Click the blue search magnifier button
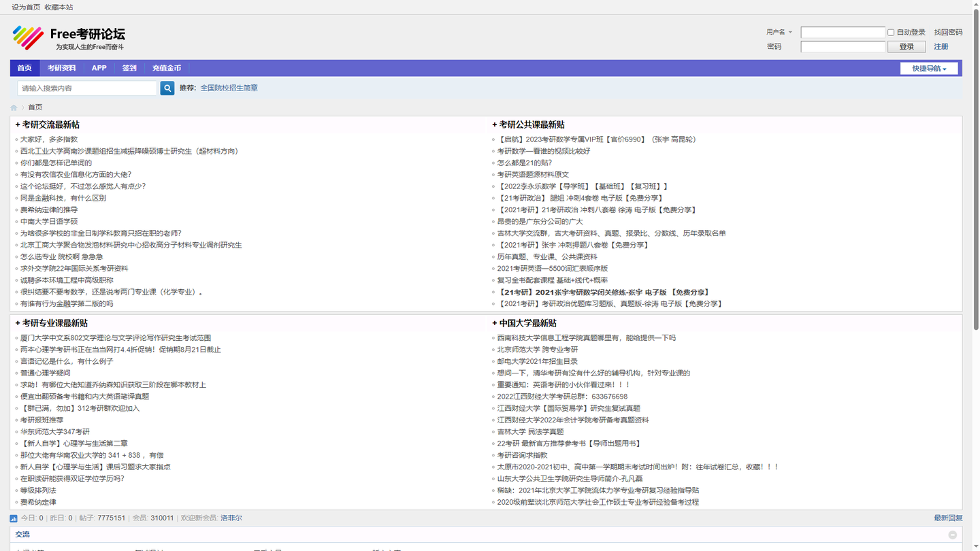The image size is (980, 551). 167,88
